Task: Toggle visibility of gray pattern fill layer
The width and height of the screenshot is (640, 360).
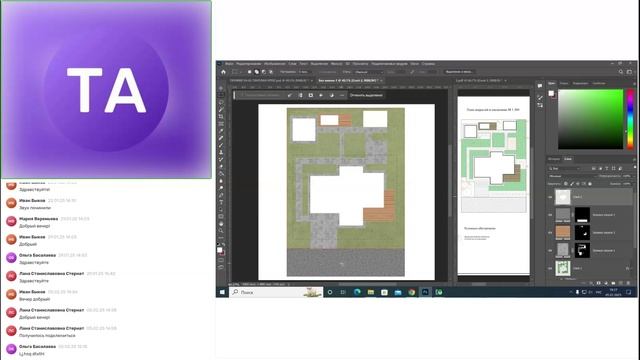Action: coord(550,215)
